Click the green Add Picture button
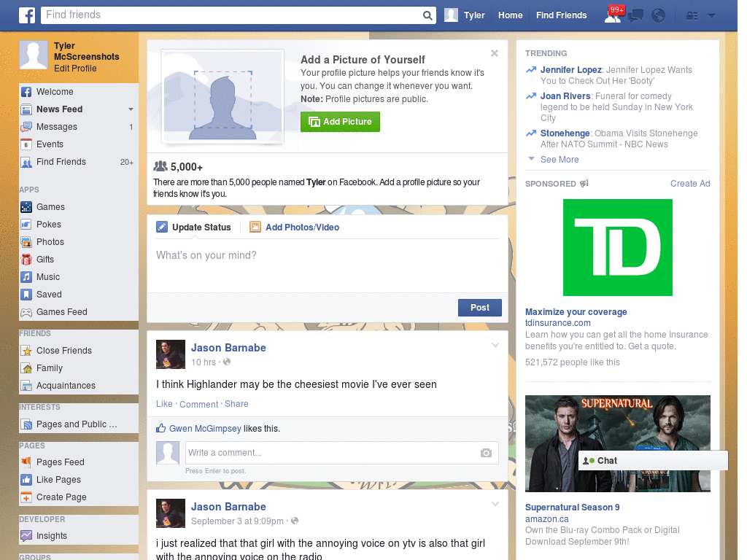The image size is (747, 560). (340, 122)
